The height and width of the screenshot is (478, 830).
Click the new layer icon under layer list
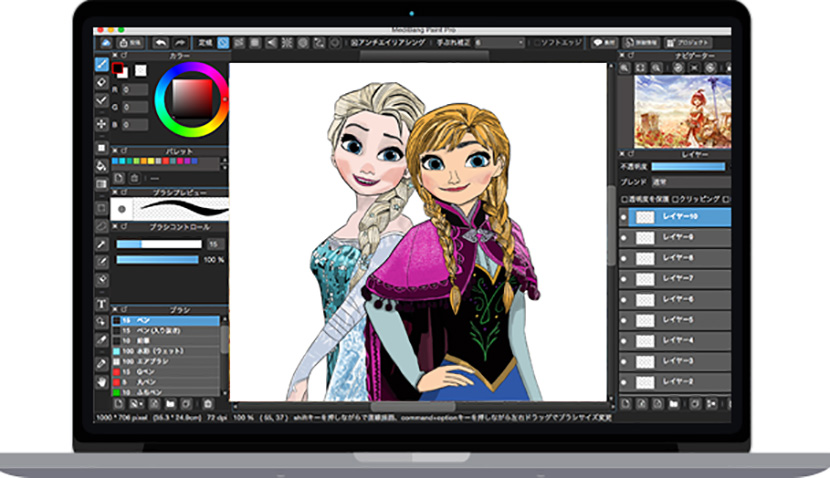pyautogui.click(x=626, y=404)
